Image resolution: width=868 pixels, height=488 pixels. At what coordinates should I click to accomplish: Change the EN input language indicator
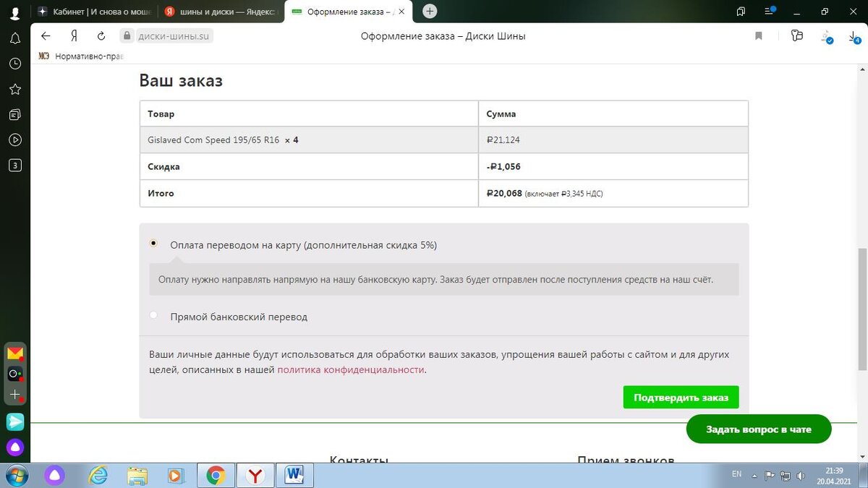pos(736,474)
